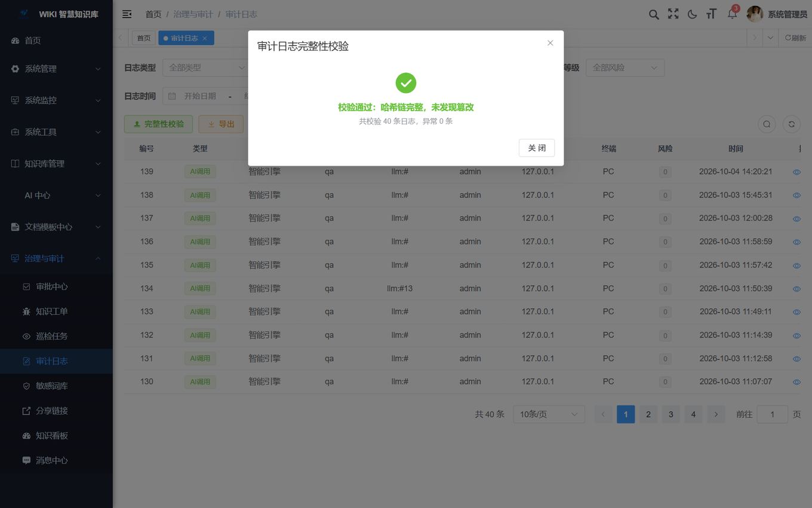Go to page 4 of results

coord(693,414)
